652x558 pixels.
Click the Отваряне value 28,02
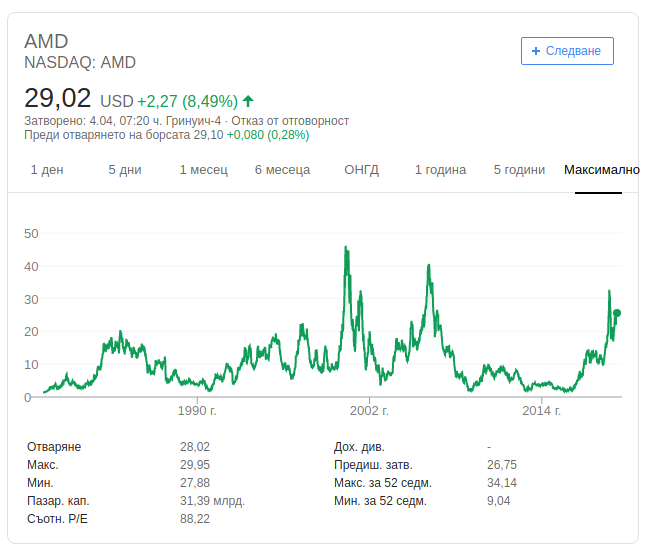195,447
